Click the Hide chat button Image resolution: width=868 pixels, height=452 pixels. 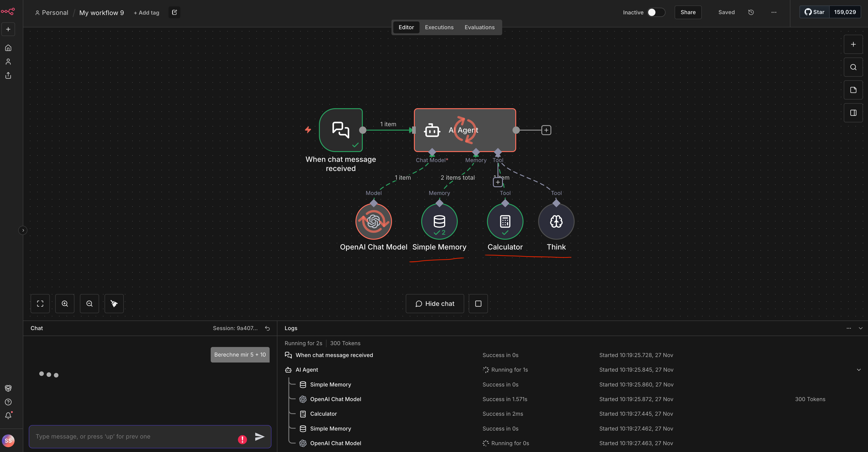coord(435,303)
